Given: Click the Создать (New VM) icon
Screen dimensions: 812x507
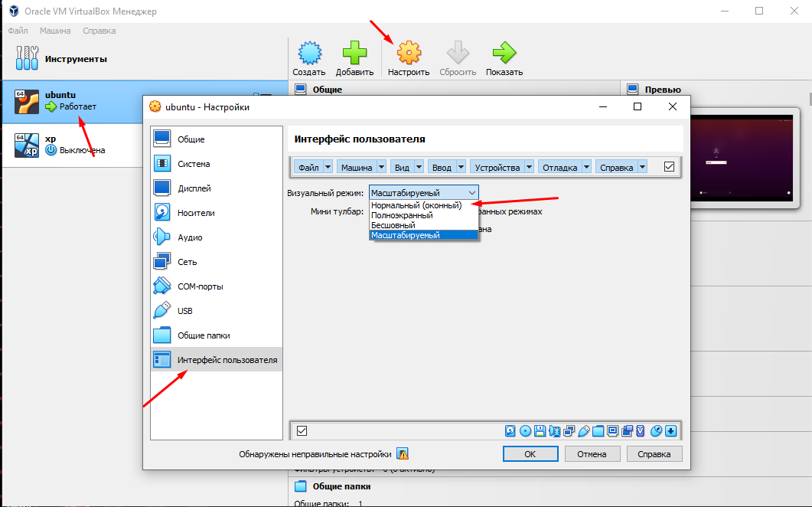Looking at the screenshot, I should [x=309, y=51].
